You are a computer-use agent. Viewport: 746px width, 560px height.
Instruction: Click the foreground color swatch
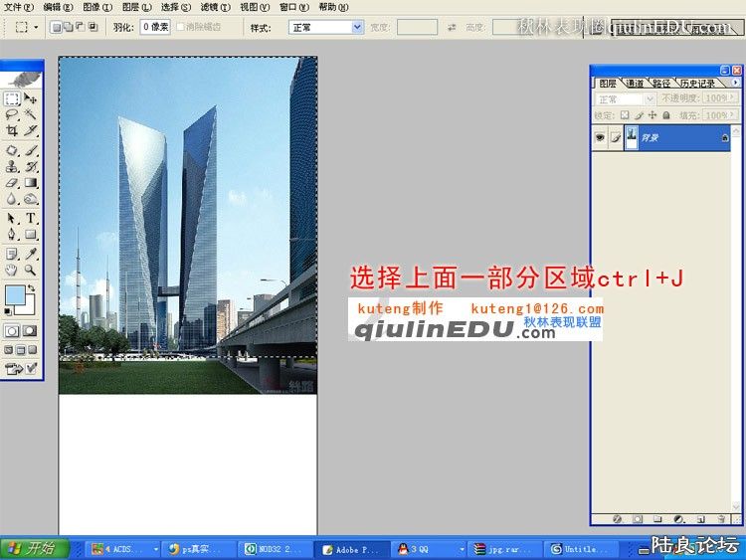coord(15,295)
